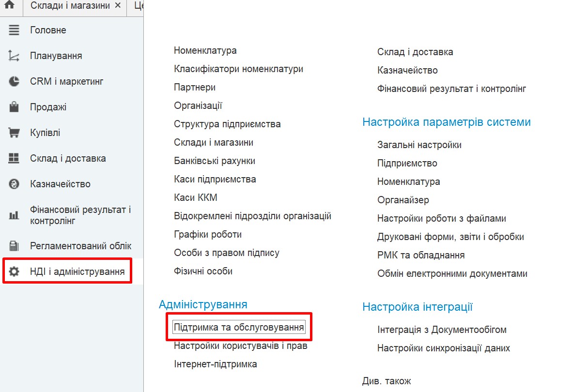Screen dimensions: 572x392
Task: Open Класифікатори номенклатури
Action: point(238,69)
